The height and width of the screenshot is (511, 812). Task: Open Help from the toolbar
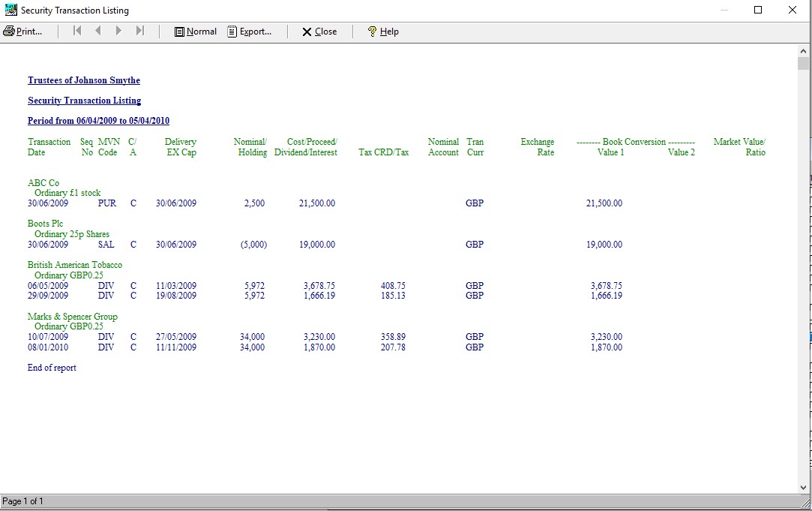point(383,32)
